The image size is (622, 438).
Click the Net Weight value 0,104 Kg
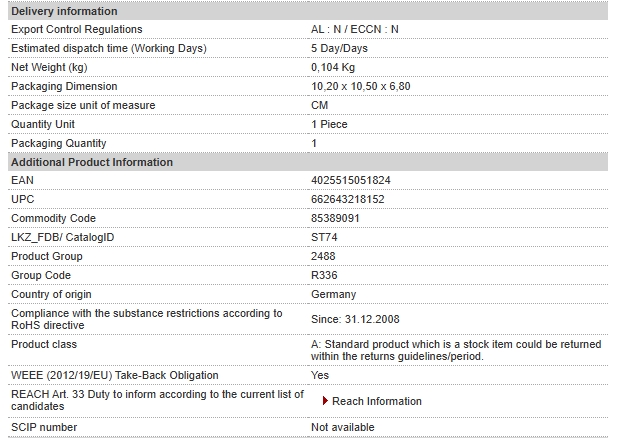333,67
